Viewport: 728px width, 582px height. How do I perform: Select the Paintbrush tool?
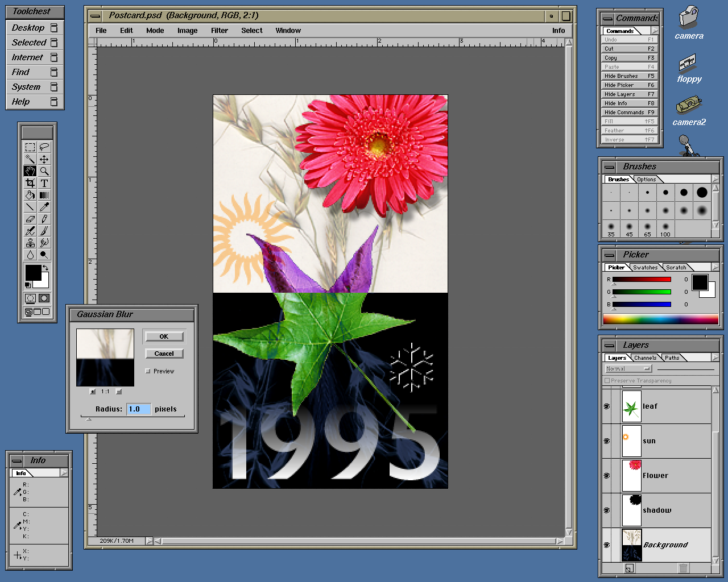44,231
